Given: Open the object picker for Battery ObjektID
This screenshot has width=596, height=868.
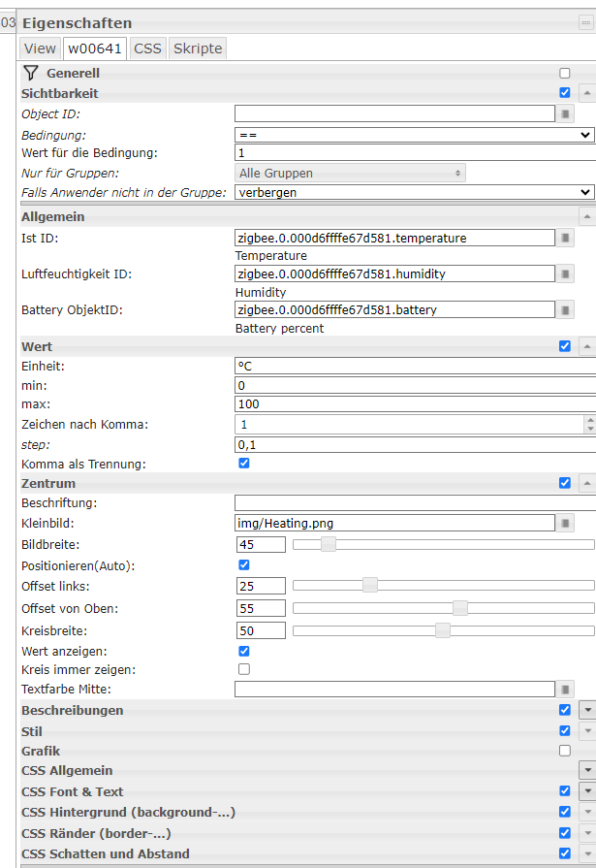Looking at the screenshot, I should 565,310.
